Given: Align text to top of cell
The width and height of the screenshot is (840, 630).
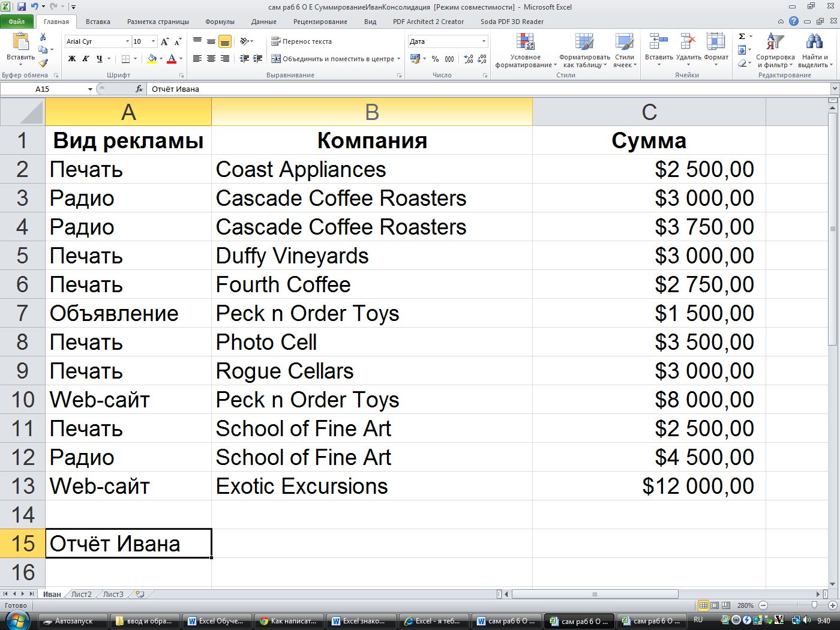Looking at the screenshot, I should [x=197, y=41].
